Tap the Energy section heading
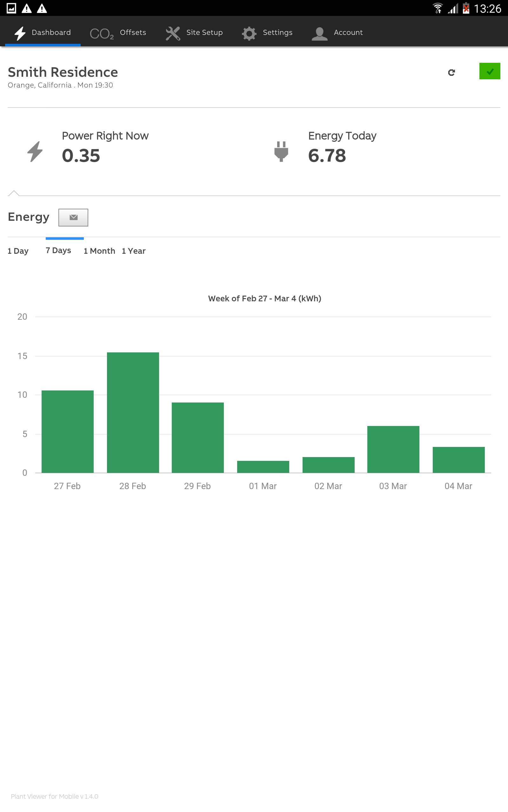 (x=29, y=217)
